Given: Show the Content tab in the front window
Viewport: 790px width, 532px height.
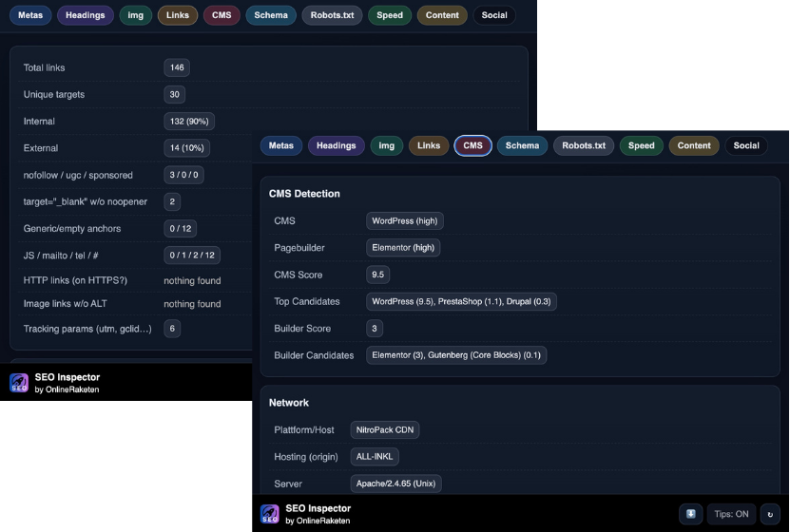Looking at the screenshot, I should 694,145.
